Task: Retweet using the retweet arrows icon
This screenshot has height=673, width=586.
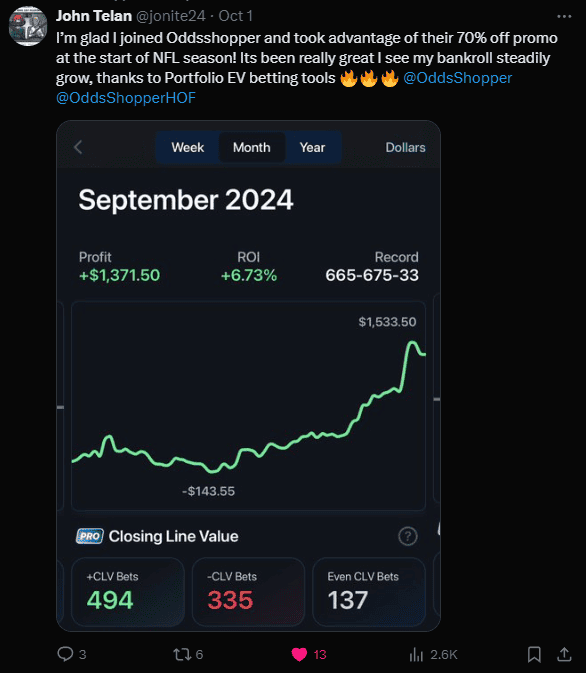Action: [182, 655]
